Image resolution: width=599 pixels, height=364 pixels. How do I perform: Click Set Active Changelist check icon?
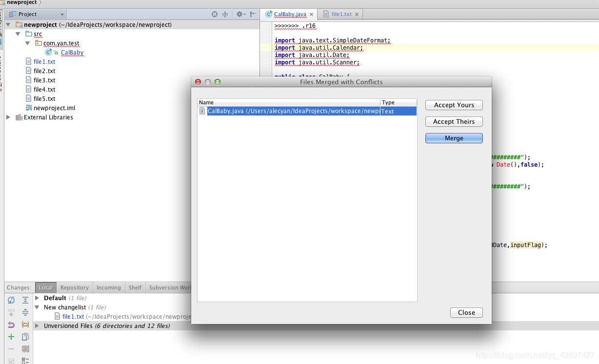click(11, 361)
